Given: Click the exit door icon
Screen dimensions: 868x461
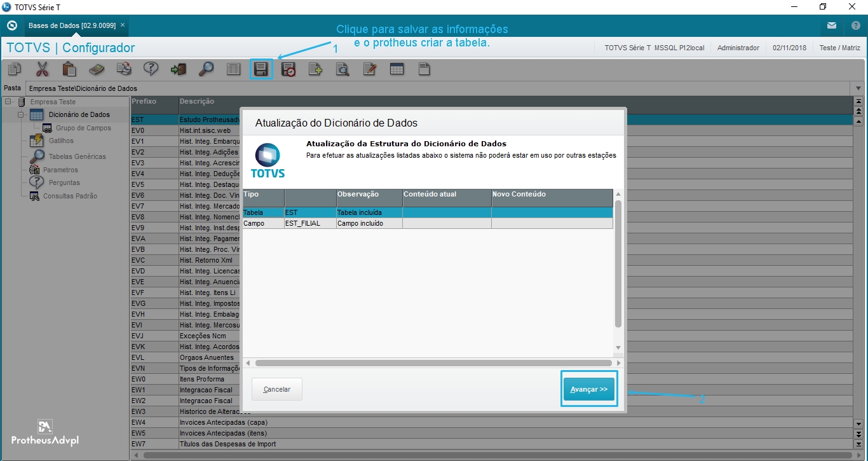Looking at the screenshot, I should click(179, 69).
